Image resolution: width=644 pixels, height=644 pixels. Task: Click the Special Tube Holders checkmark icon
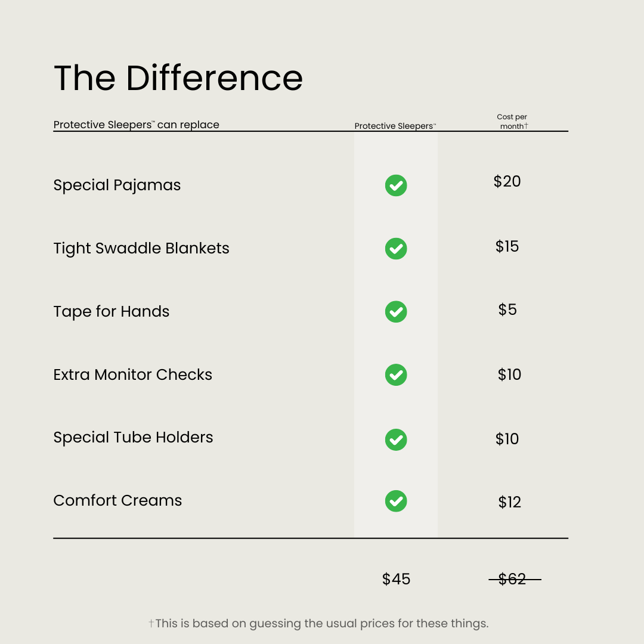(x=396, y=439)
